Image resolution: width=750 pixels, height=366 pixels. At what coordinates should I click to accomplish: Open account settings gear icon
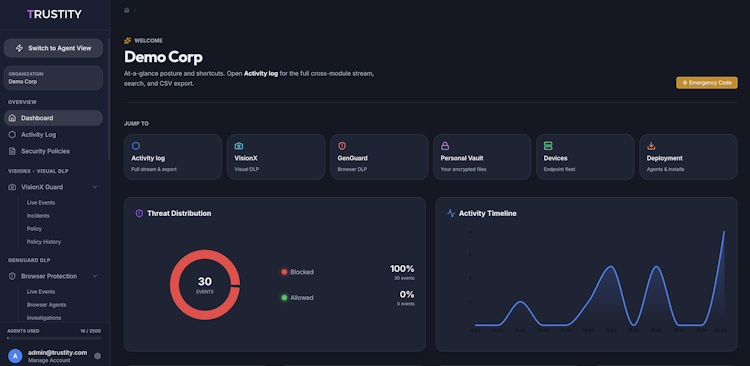pos(98,356)
